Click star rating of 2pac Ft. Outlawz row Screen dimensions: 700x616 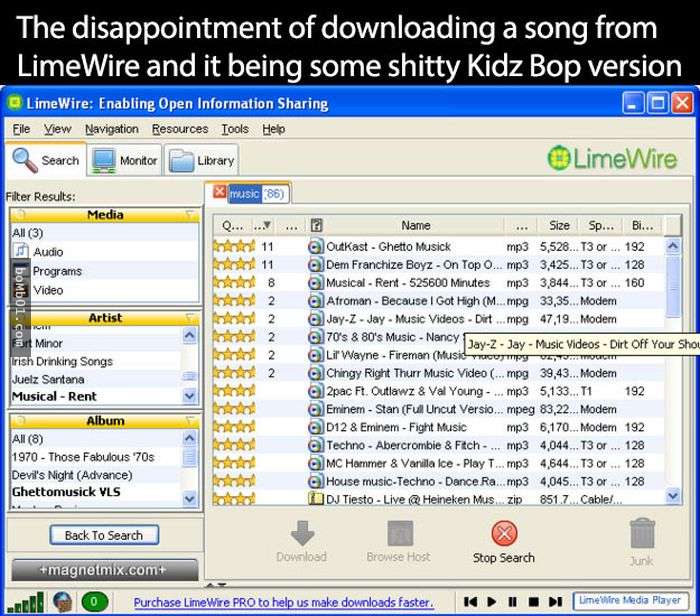234,391
